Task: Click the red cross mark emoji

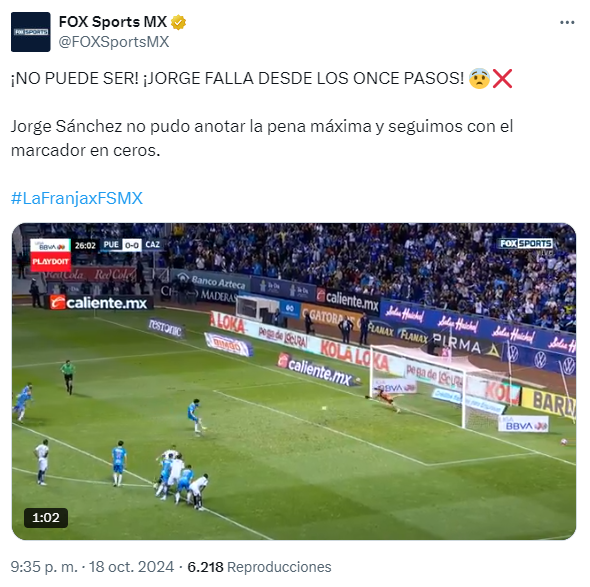Action: (502, 79)
